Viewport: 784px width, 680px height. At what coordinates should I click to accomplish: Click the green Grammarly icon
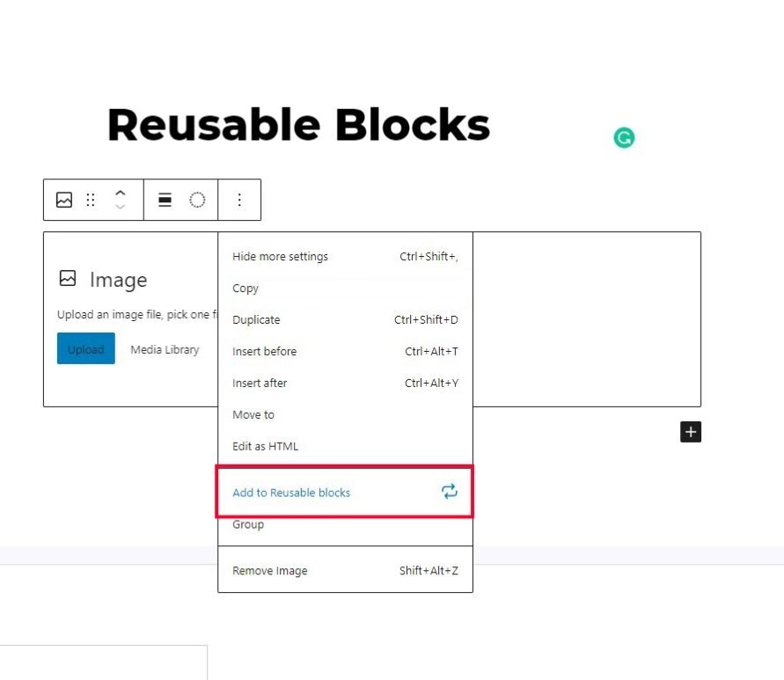pos(624,137)
